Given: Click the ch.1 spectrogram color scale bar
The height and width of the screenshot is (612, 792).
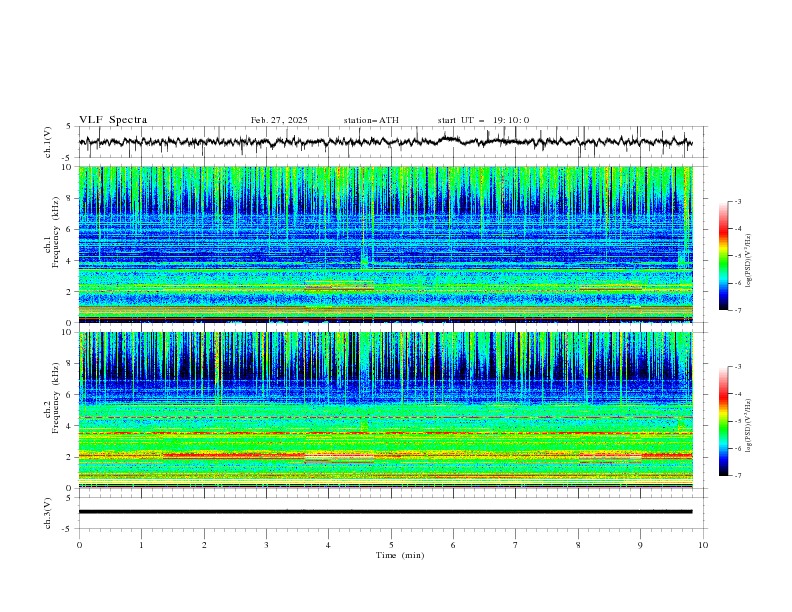Looking at the screenshot, I should (x=724, y=256).
